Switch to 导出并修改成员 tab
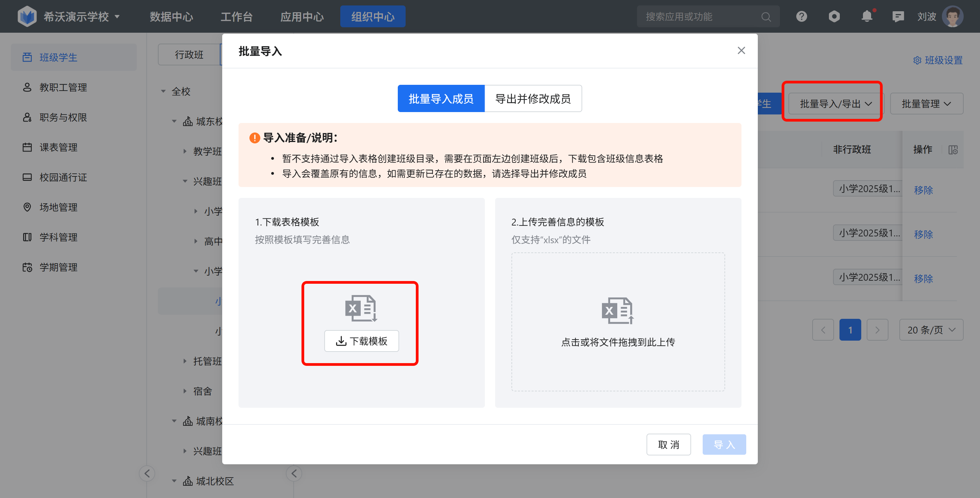The image size is (980, 498). 533,98
